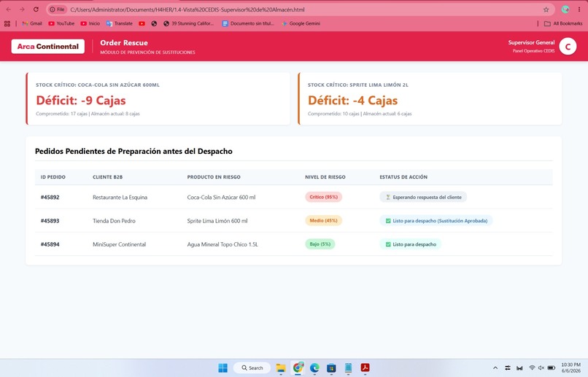
Task: Open the Translate bookmark
Action: point(119,23)
